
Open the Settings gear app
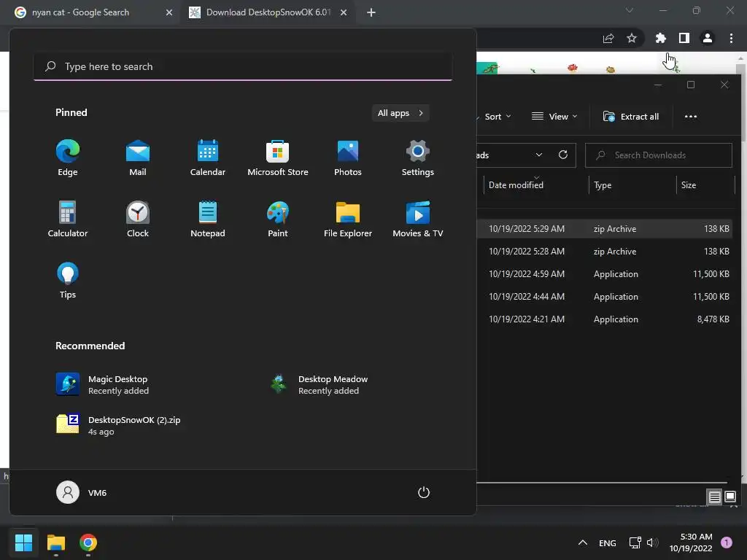pyautogui.click(x=418, y=158)
